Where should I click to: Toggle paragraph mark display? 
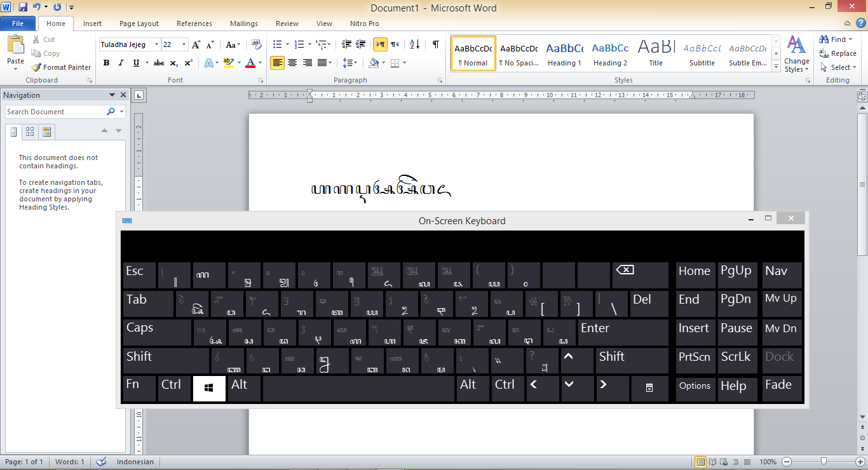point(435,44)
